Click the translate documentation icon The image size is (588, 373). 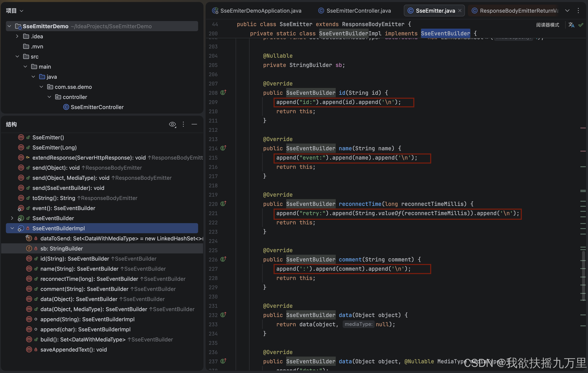point(571,25)
